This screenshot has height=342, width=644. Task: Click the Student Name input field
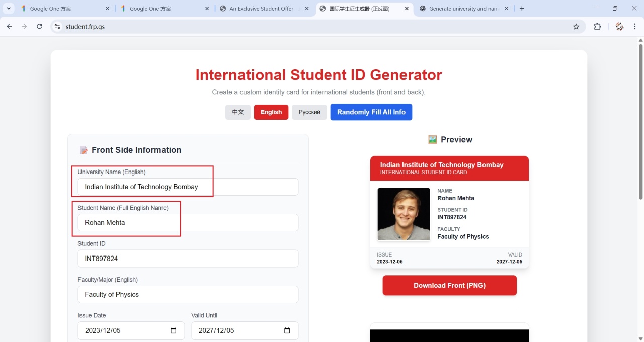[x=188, y=222]
